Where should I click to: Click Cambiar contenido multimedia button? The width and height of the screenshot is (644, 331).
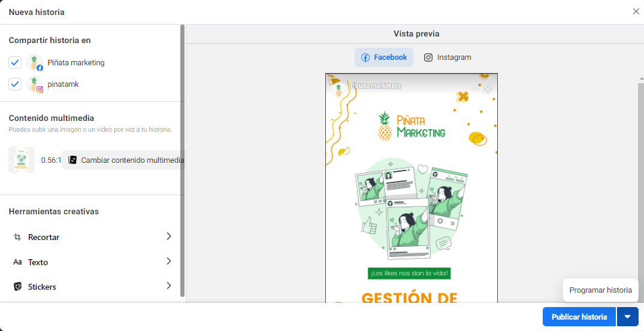point(123,160)
